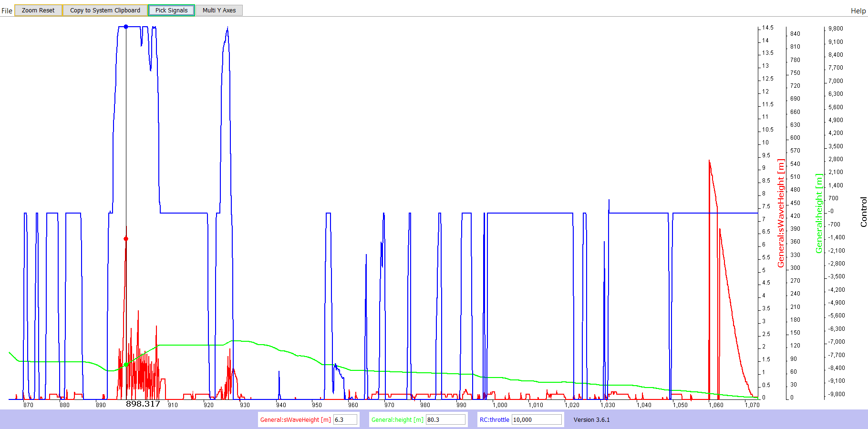Click the green cursor marker on height curve

(x=126, y=365)
